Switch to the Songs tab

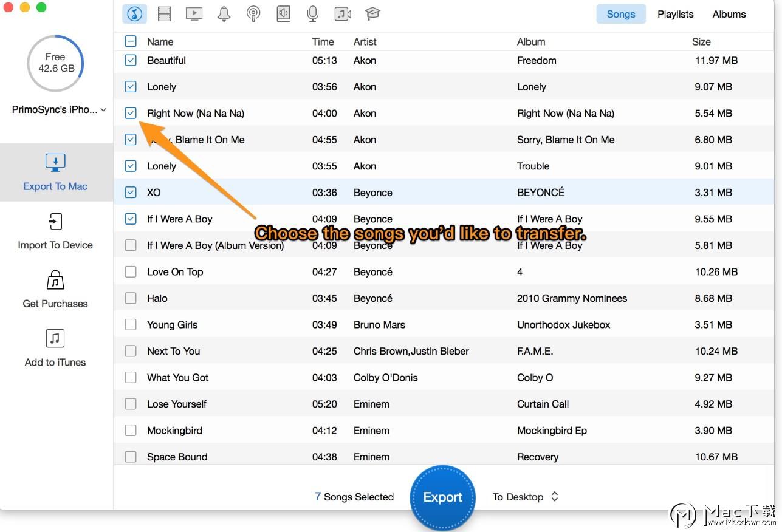point(620,14)
